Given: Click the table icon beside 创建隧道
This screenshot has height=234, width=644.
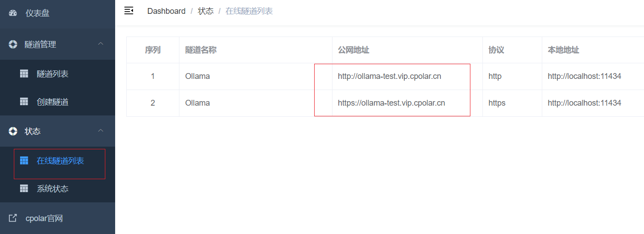Looking at the screenshot, I should pos(24,102).
